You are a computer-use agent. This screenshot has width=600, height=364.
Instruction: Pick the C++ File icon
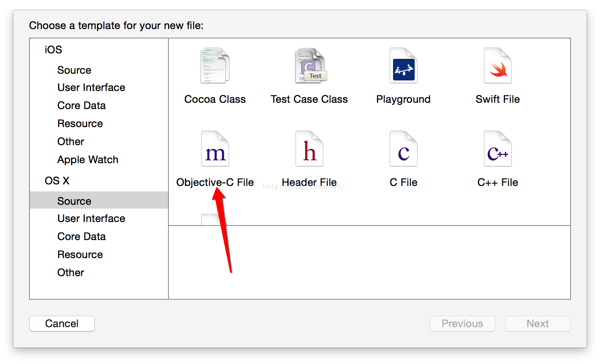click(498, 149)
